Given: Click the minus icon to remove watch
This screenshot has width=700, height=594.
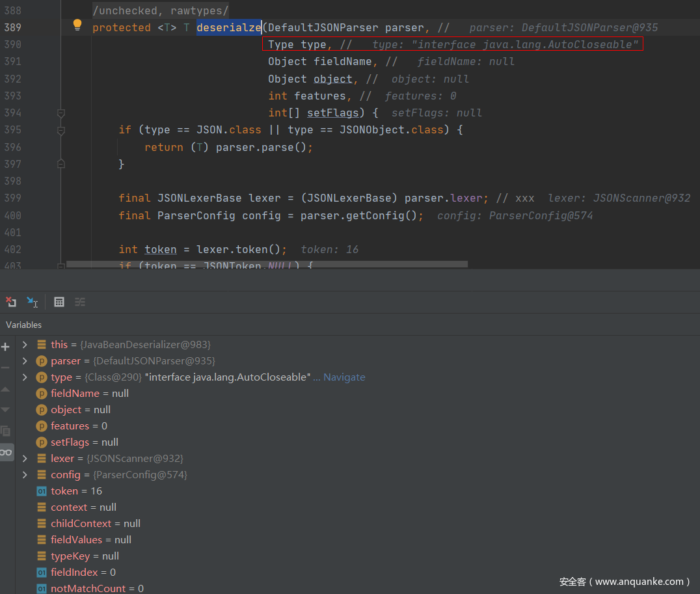Looking at the screenshot, I should [6, 368].
